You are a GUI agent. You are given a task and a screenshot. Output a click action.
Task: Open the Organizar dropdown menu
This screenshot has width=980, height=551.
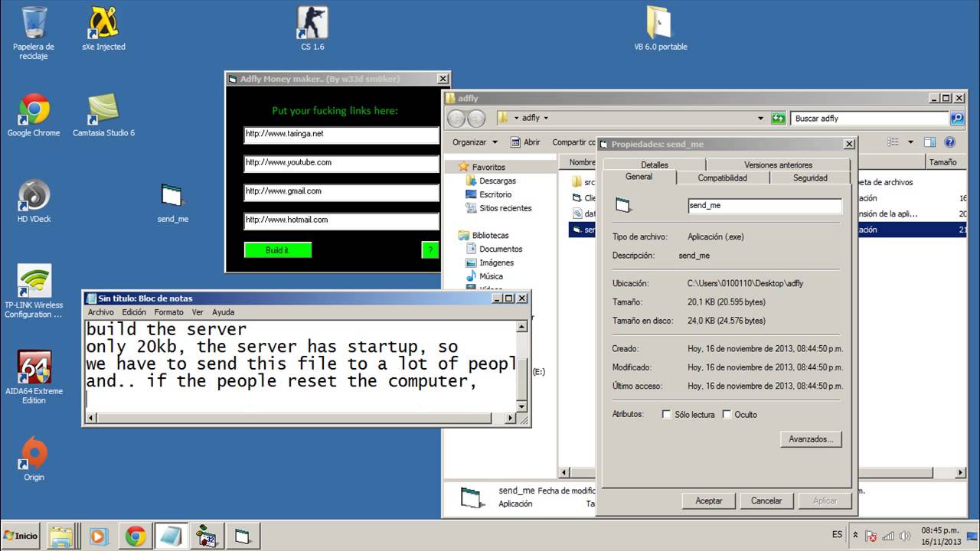pyautogui.click(x=475, y=142)
